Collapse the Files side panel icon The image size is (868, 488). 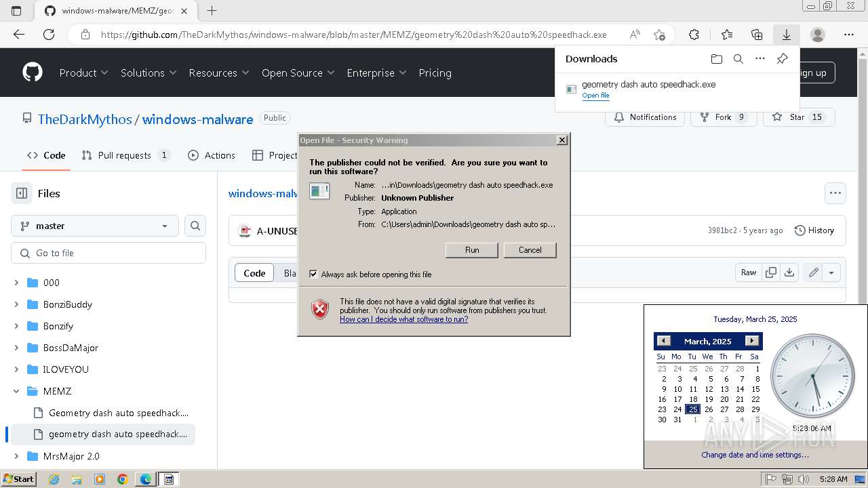click(22, 193)
